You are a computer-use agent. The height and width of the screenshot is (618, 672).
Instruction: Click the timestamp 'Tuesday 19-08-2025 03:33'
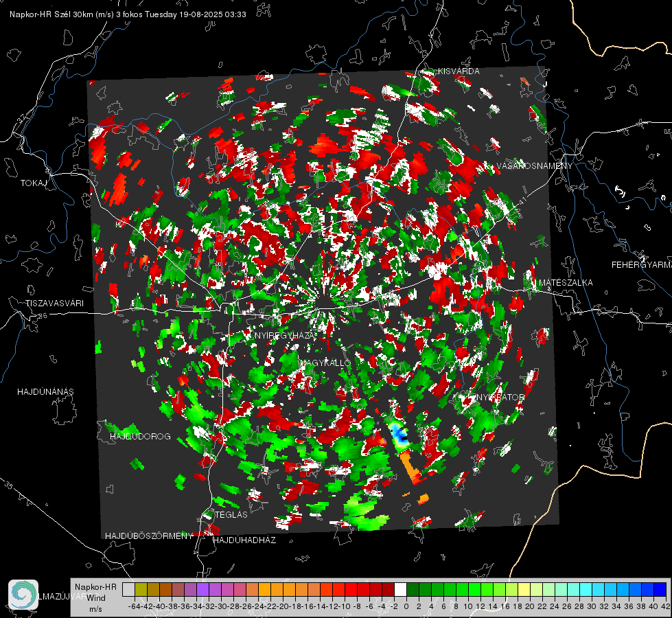click(x=196, y=14)
